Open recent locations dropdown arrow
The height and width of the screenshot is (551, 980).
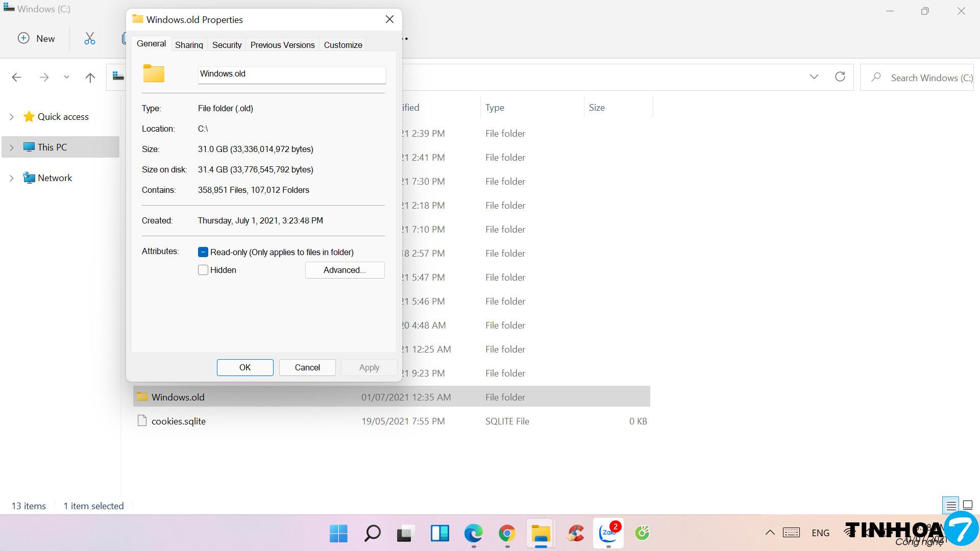tap(66, 78)
